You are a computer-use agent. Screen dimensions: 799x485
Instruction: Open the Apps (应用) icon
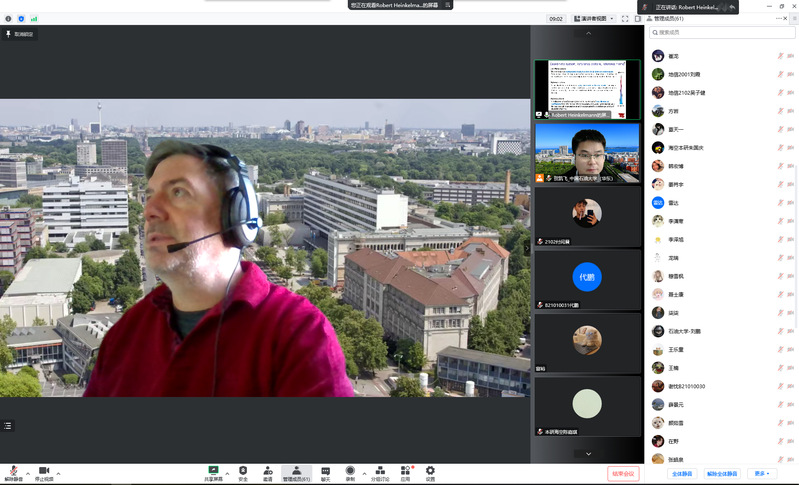[x=406, y=471]
